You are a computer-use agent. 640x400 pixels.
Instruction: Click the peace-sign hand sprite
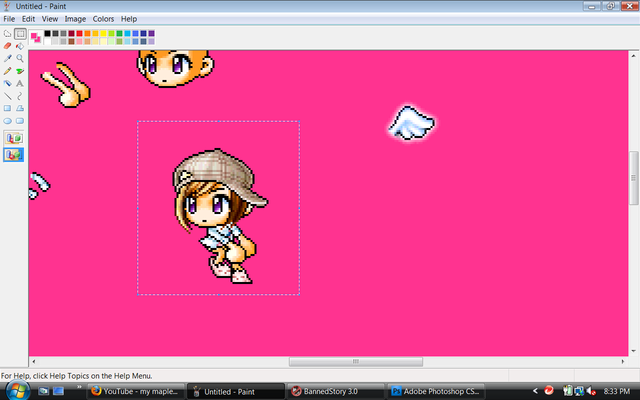click(66, 84)
